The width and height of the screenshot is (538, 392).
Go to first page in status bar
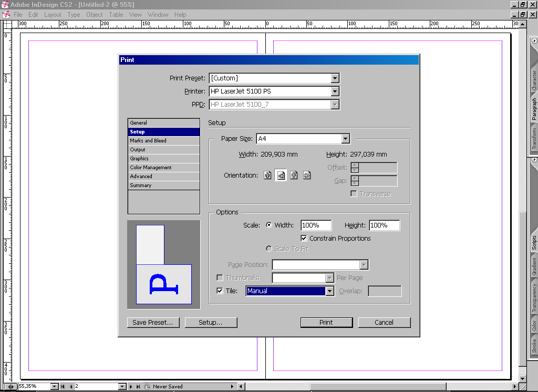63,387
